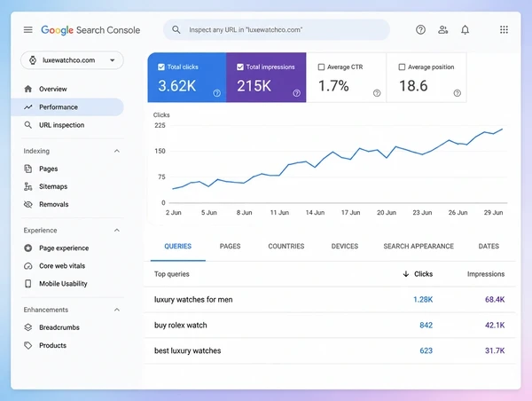Viewport: 532px width, 401px height.
Task: Open Average position help tooltip icon
Action: click(457, 93)
